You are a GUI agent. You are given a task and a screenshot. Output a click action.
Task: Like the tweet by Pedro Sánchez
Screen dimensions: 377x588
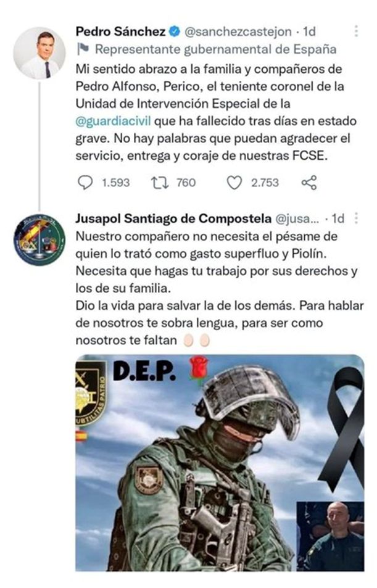[234, 183]
